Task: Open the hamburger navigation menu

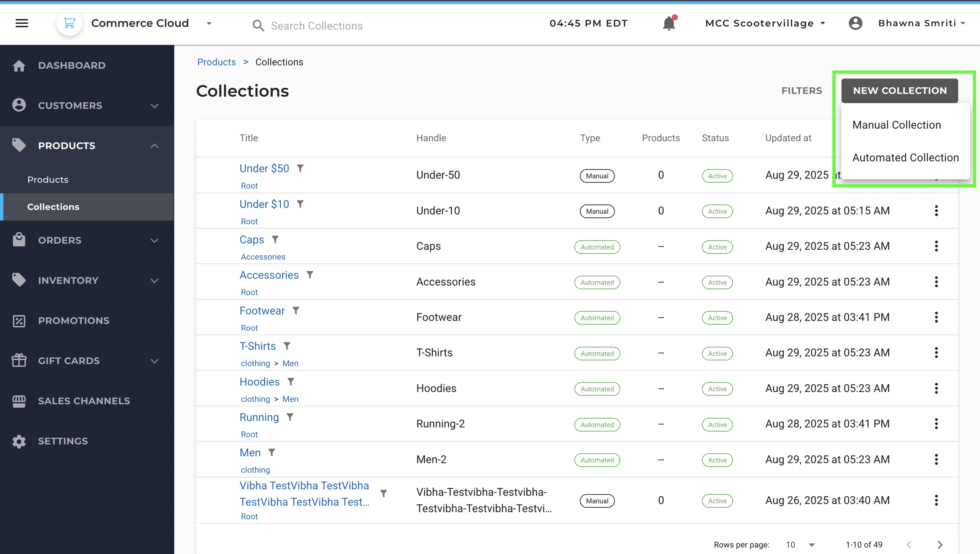Action: pyautogui.click(x=22, y=23)
